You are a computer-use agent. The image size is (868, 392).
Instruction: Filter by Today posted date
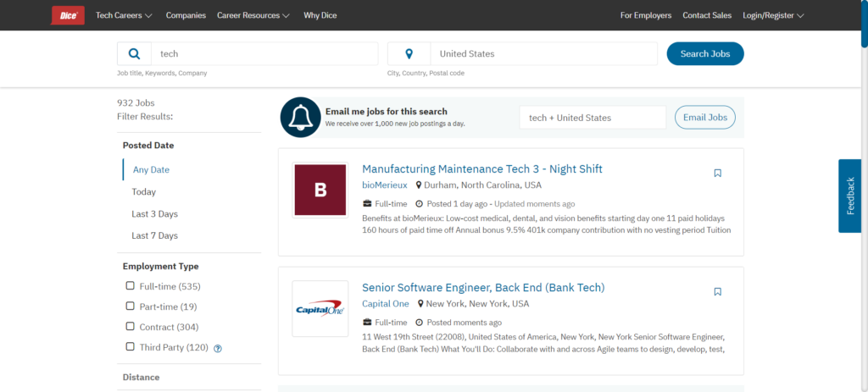(144, 192)
